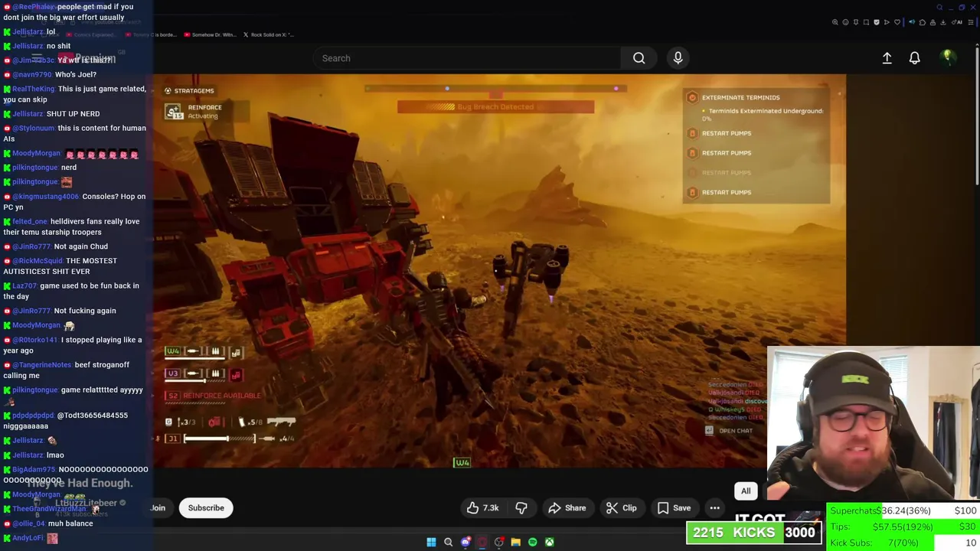980x551 pixels.
Task: Click the Clip scissors button
Action: [x=621, y=508]
